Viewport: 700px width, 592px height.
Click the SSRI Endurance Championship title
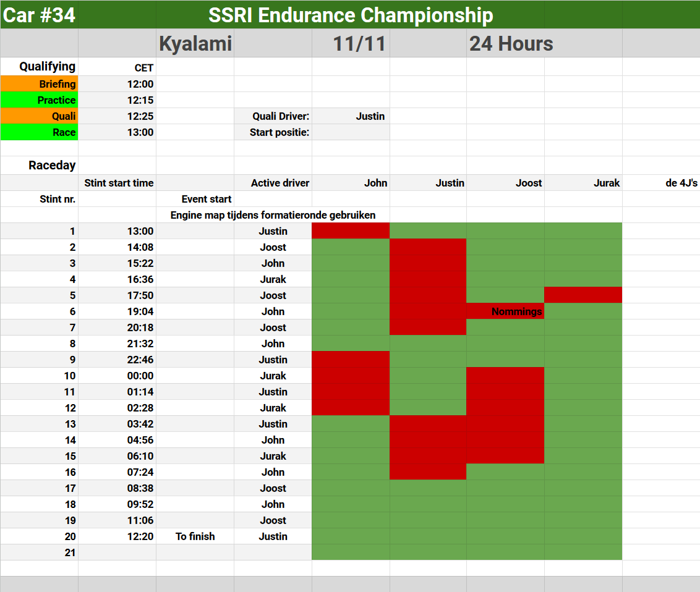tap(351, 15)
